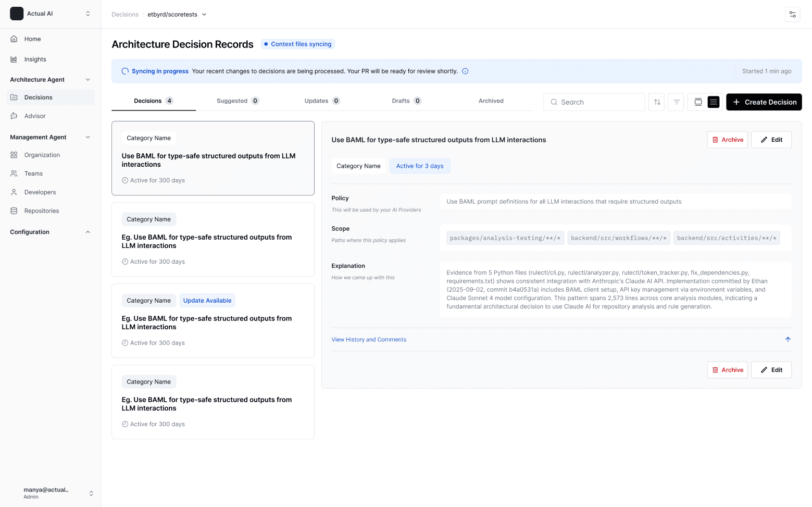This screenshot has width=812, height=507.
Task: Click the bottom Edit button
Action: pyautogui.click(x=771, y=370)
